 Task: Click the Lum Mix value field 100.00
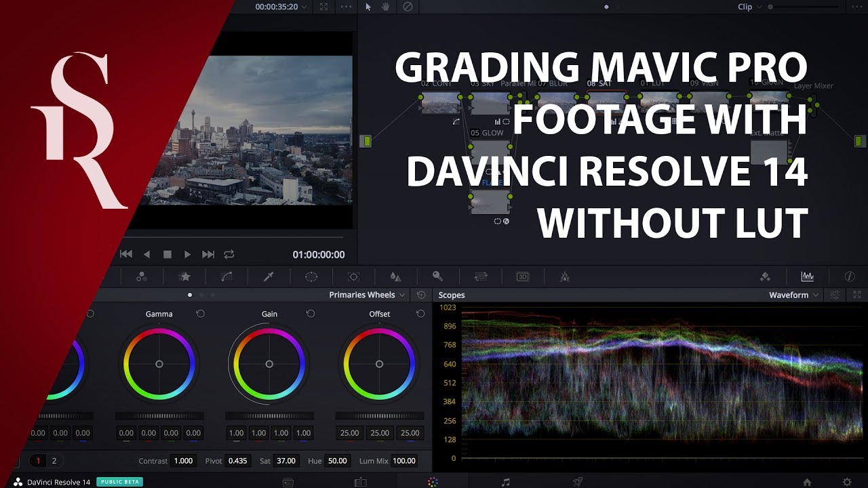click(404, 461)
